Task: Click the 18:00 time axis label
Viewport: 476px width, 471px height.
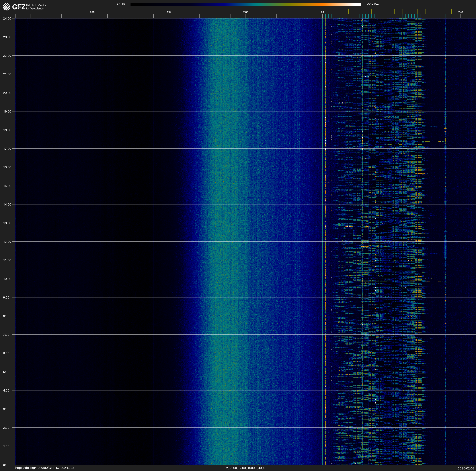Action: (7, 130)
